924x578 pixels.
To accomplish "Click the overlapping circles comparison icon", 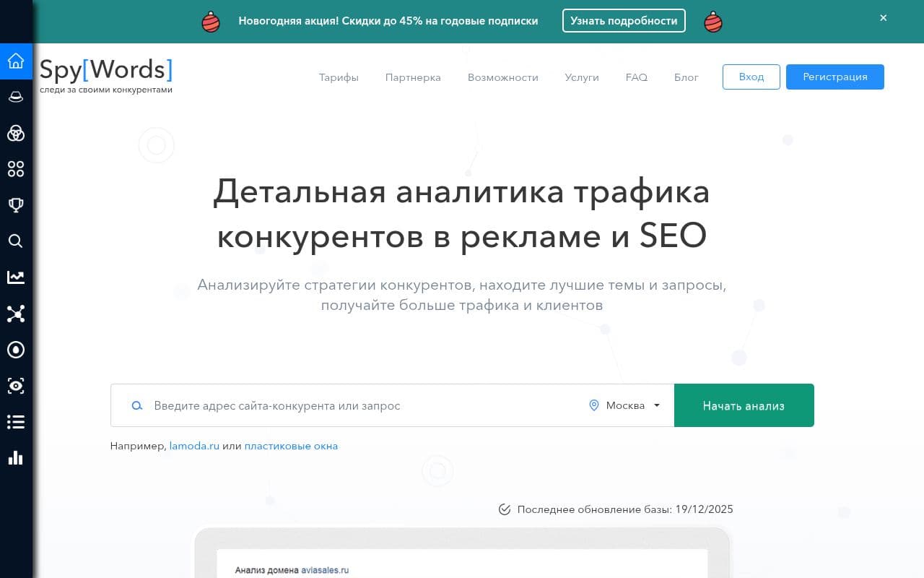I will tap(16, 134).
